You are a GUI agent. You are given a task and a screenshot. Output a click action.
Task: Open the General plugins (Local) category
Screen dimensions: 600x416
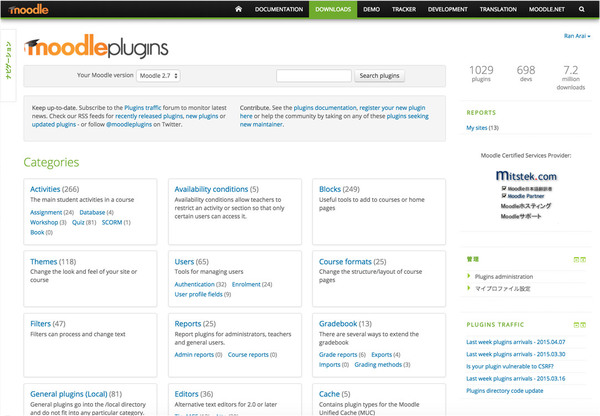click(68, 394)
